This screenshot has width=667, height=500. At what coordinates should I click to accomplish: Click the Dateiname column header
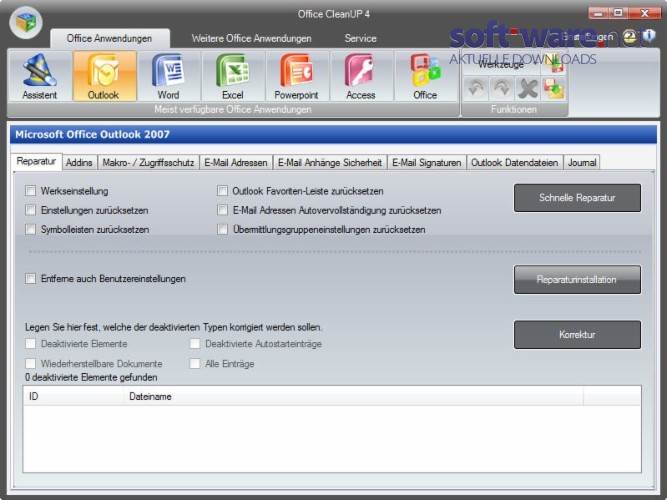point(353,396)
